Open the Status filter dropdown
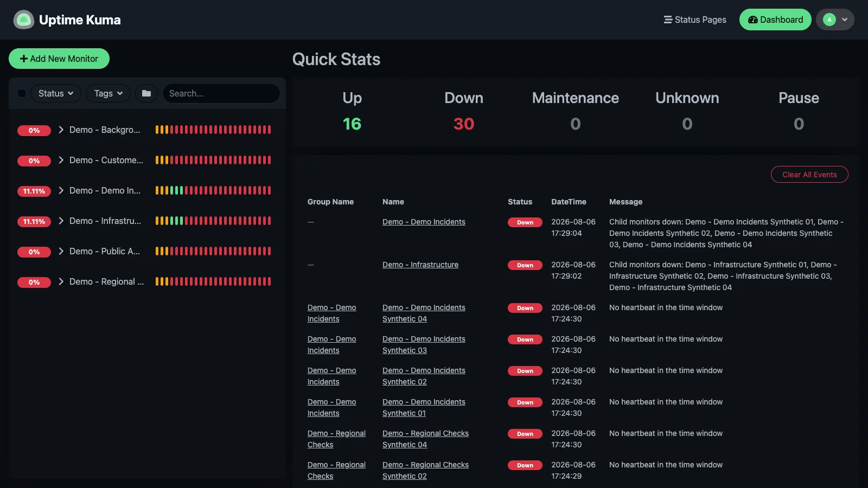The height and width of the screenshot is (488, 868). (56, 93)
